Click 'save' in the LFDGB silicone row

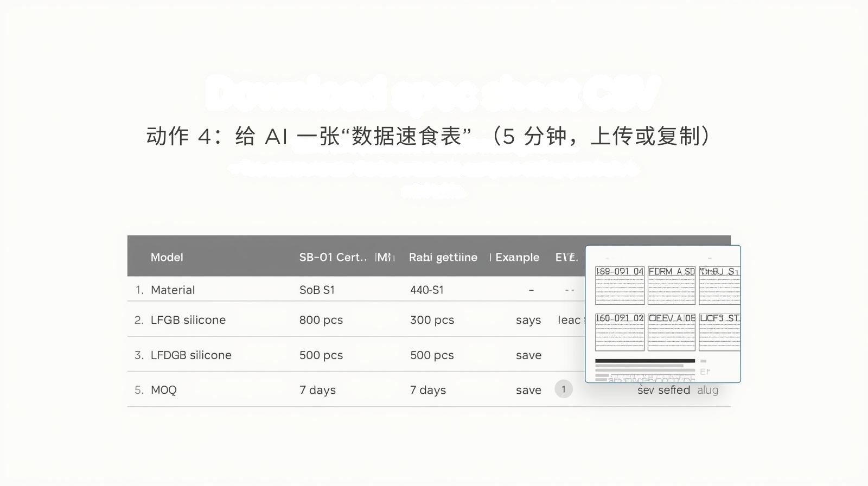point(528,355)
